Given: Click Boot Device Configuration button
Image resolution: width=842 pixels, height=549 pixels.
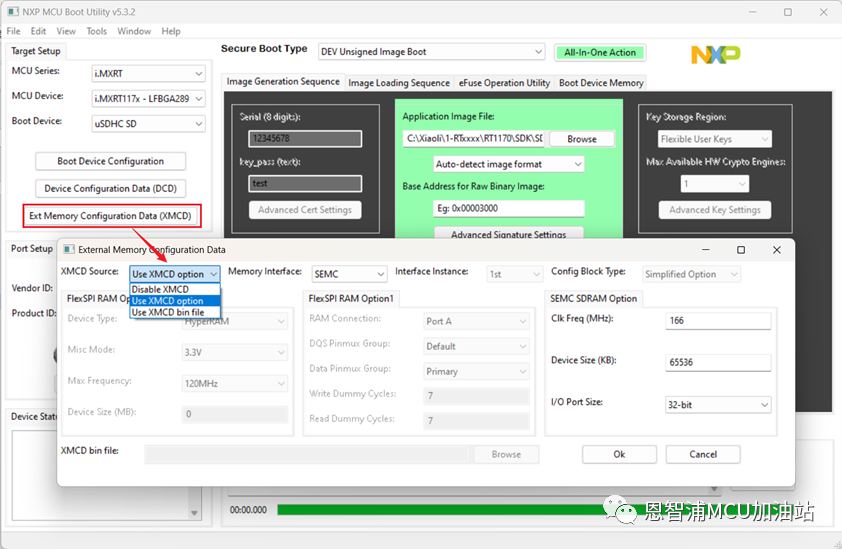Looking at the screenshot, I should [x=111, y=161].
